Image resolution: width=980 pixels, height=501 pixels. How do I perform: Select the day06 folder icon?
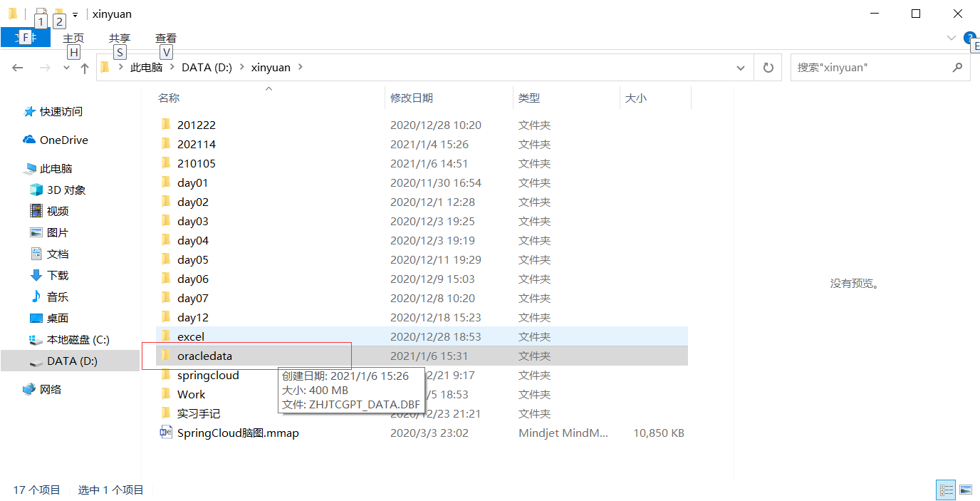[166, 278]
